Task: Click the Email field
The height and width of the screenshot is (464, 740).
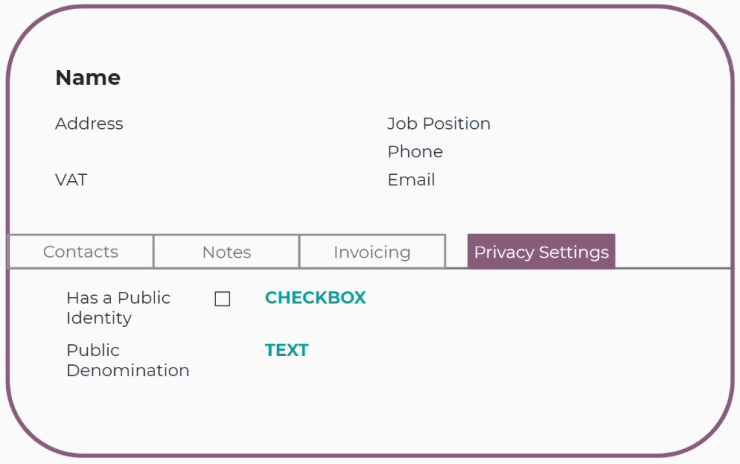Action: pyautogui.click(x=411, y=180)
